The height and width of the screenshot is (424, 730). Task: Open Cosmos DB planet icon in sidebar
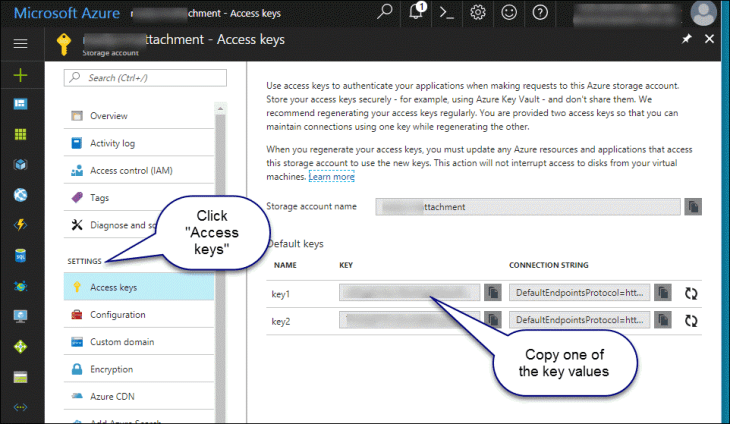tap(20, 286)
